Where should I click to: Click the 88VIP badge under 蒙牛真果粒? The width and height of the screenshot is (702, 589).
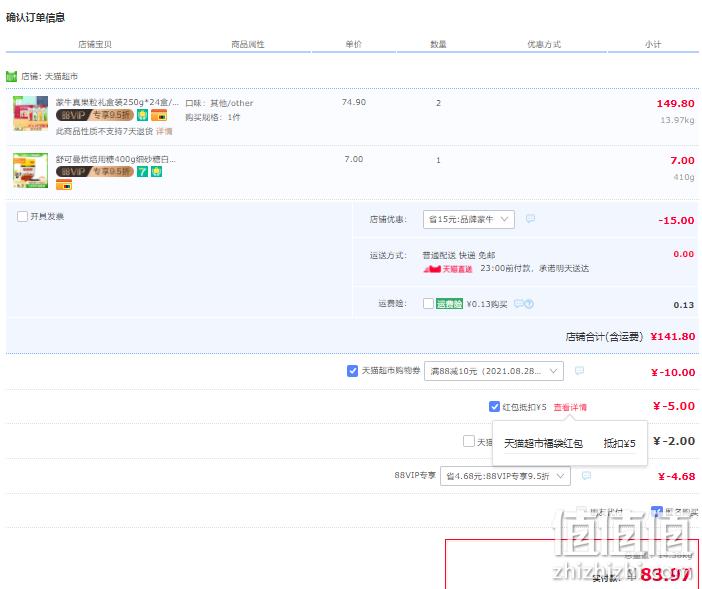(x=94, y=115)
